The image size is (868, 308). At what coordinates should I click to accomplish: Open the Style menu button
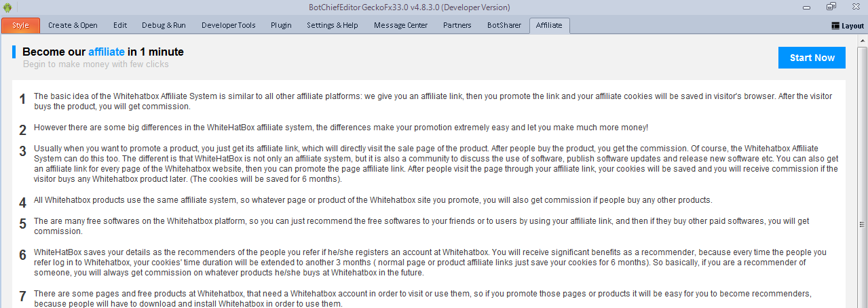click(20, 25)
